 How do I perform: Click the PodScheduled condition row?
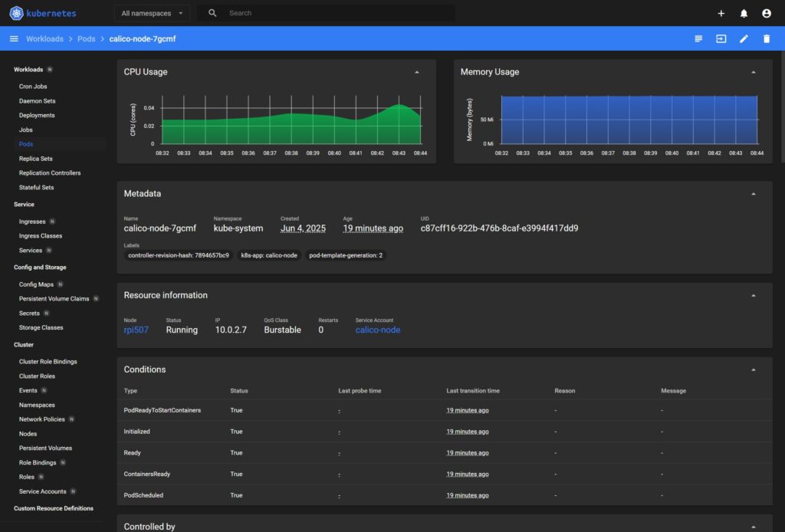(445, 495)
